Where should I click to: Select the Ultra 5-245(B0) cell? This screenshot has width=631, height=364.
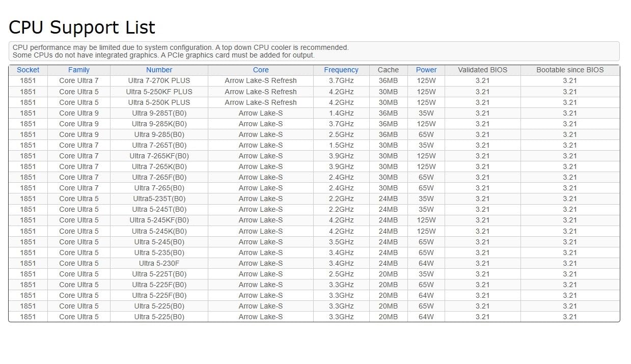click(x=159, y=242)
